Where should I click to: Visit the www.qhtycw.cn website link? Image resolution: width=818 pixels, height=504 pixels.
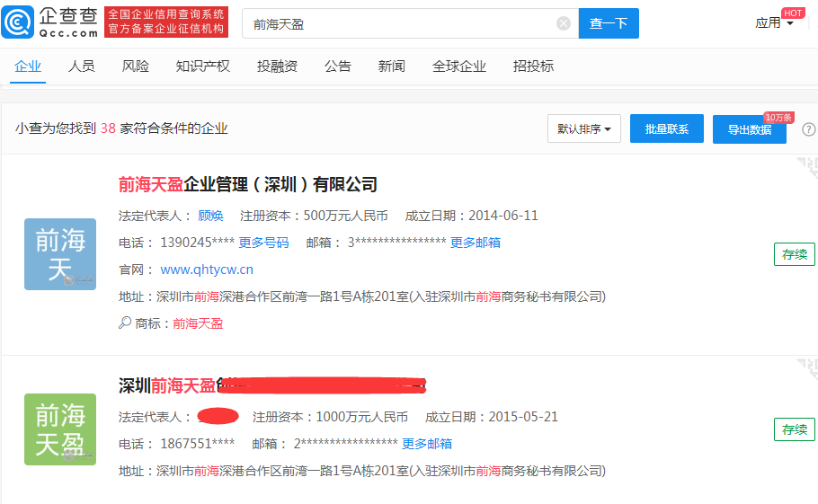pos(207,270)
